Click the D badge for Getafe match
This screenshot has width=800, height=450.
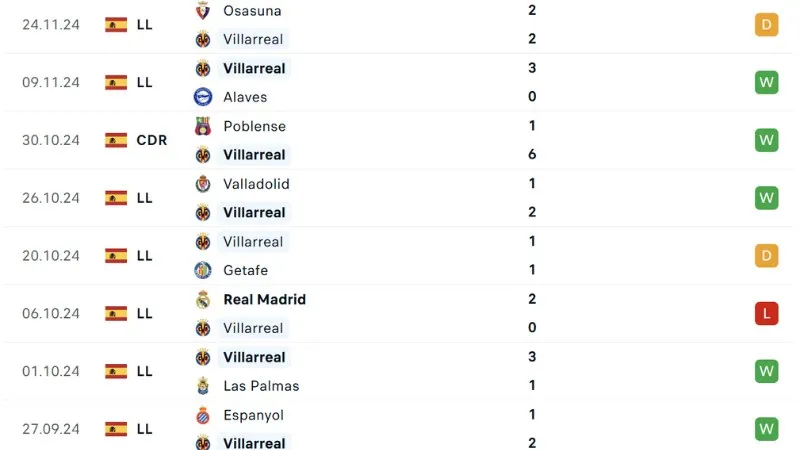pyautogui.click(x=766, y=256)
